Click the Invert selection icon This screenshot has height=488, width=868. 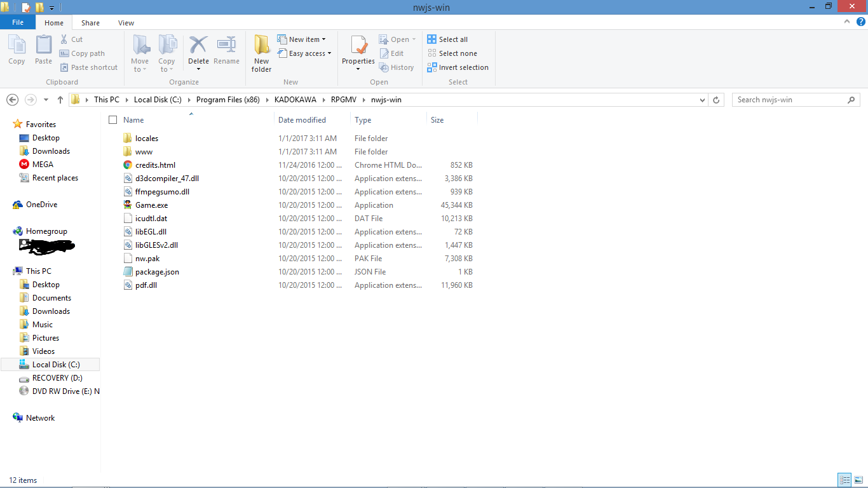432,67
